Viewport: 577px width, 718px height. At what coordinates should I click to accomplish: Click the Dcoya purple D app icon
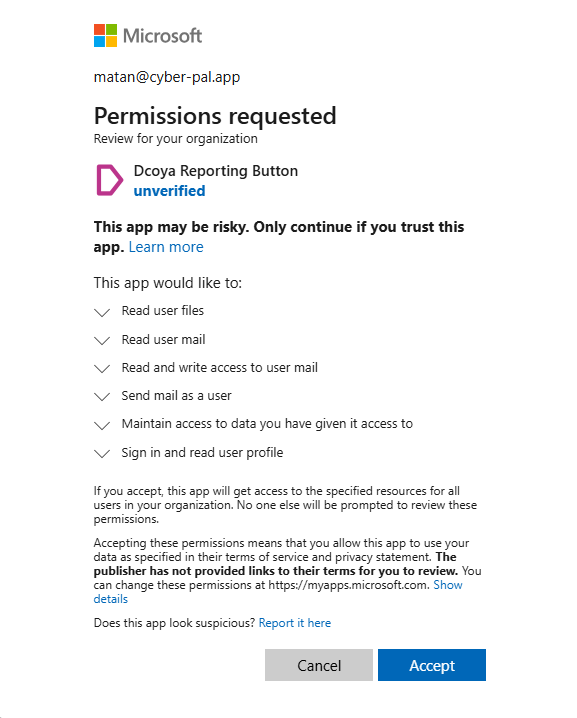coord(109,180)
